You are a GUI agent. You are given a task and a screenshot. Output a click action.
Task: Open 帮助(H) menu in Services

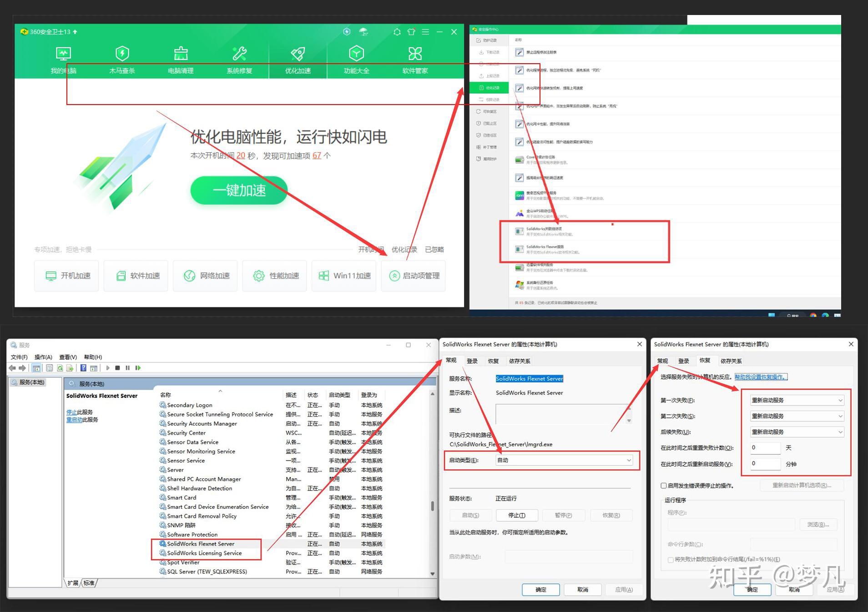93,357
